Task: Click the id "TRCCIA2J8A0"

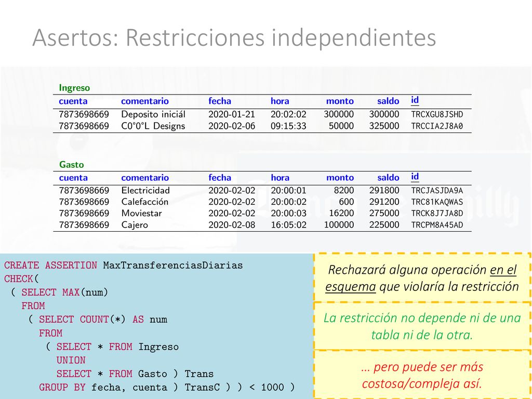Action: pos(437,126)
